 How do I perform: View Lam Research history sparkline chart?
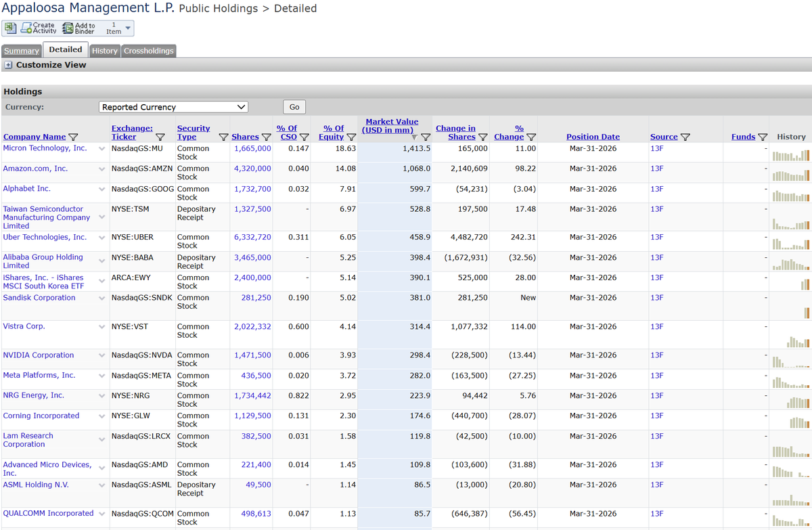790,451
